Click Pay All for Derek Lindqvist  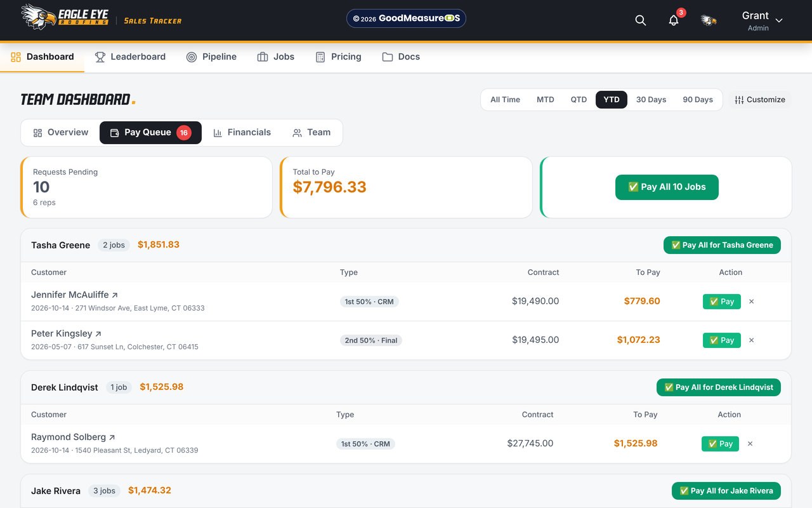pyautogui.click(x=719, y=387)
